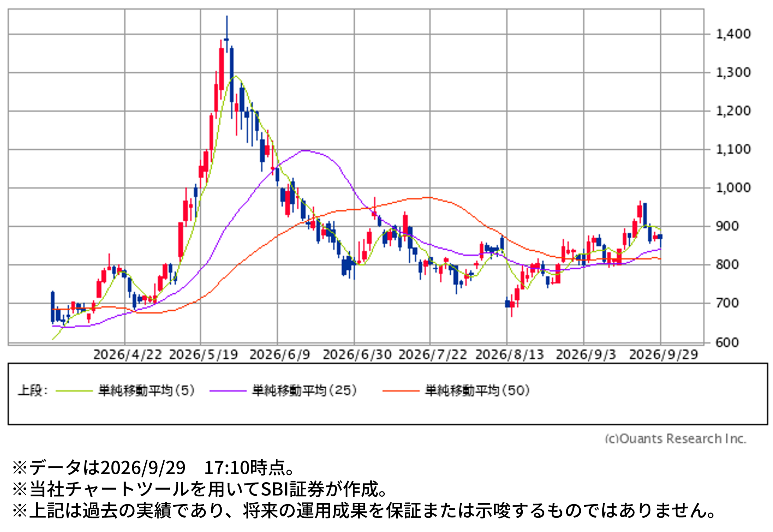Click the note mentioning SBI証券が作成
773x532 pixels.
(x=200, y=489)
